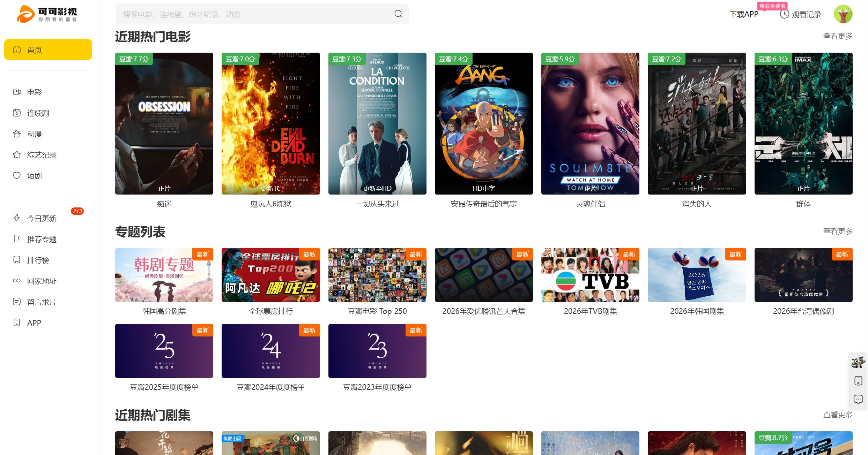Click the paw icon beside 动漫
Image resolution: width=868 pixels, height=455 pixels.
pos(17,134)
